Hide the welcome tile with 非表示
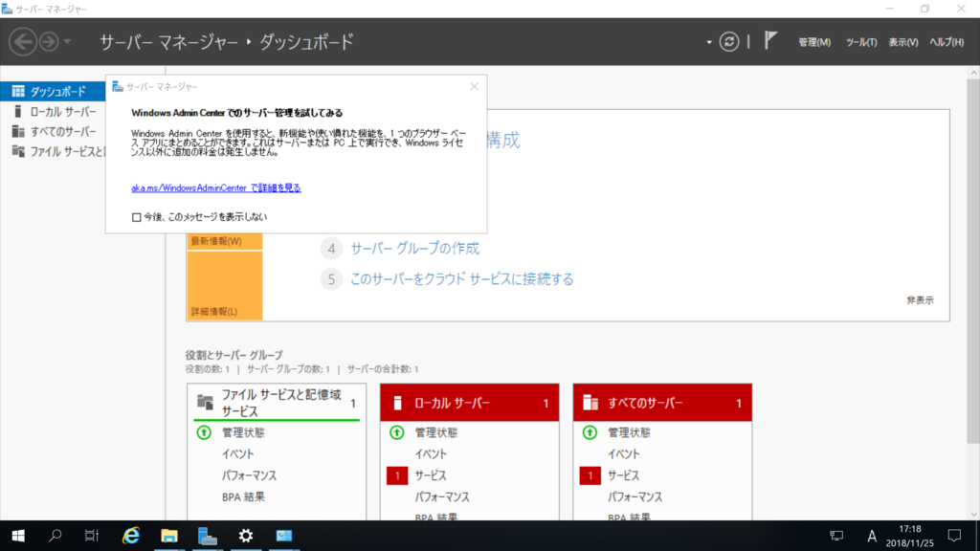 (920, 299)
